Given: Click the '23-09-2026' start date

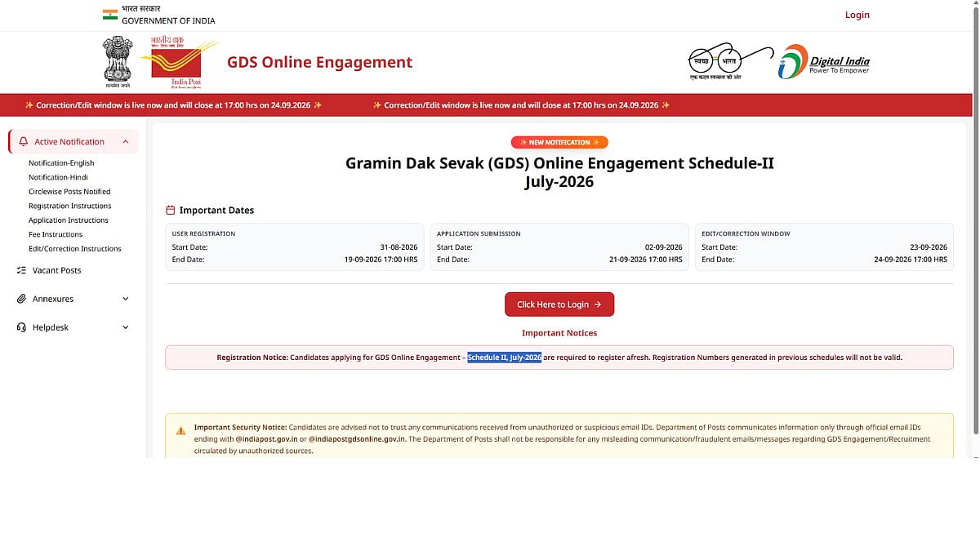Looking at the screenshot, I should pyautogui.click(x=929, y=247).
